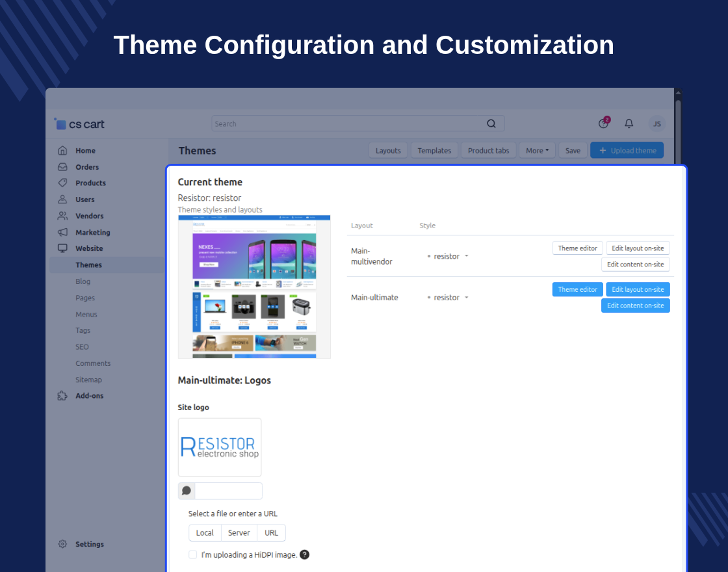Open style dropdown for Main-ultimate layout

click(x=448, y=298)
